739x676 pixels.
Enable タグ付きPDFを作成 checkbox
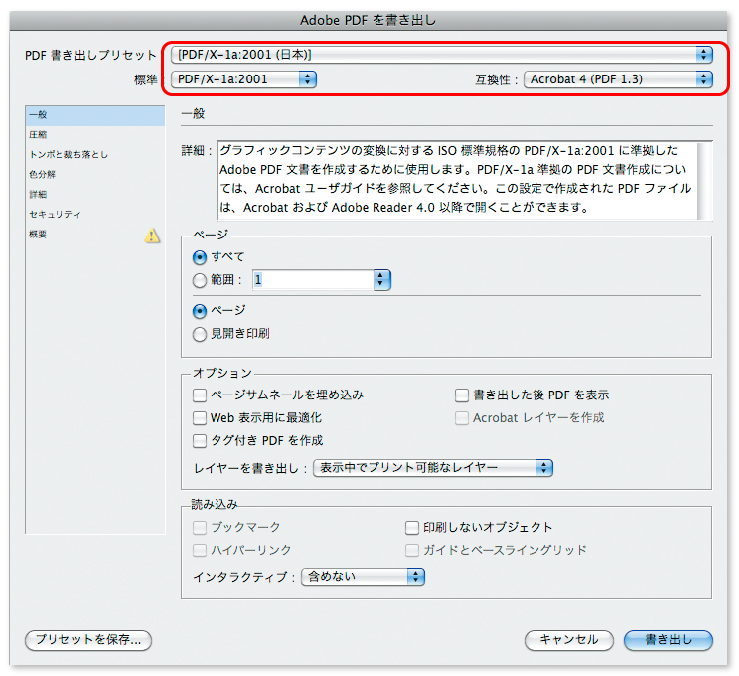200,441
